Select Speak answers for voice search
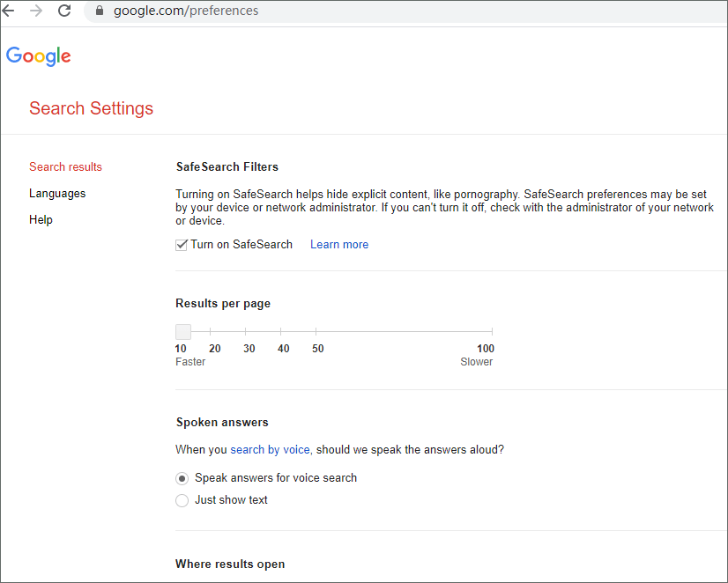This screenshot has height=583, width=728. coord(182,478)
